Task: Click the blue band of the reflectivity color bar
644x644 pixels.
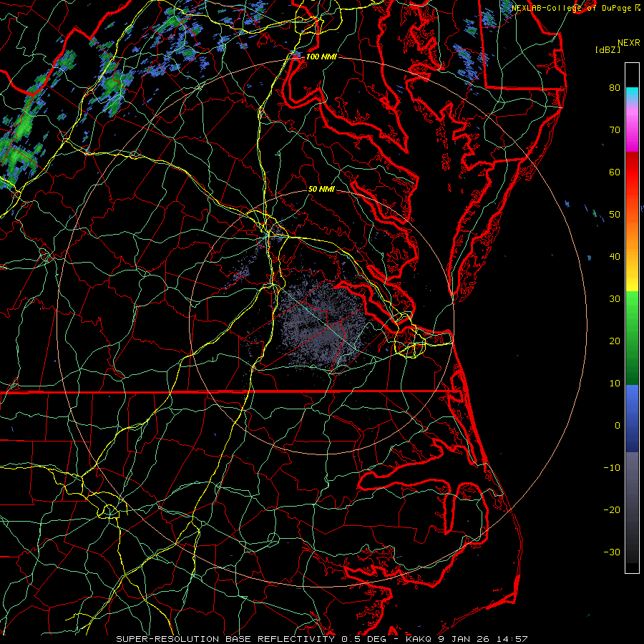Action: [x=632, y=417]
